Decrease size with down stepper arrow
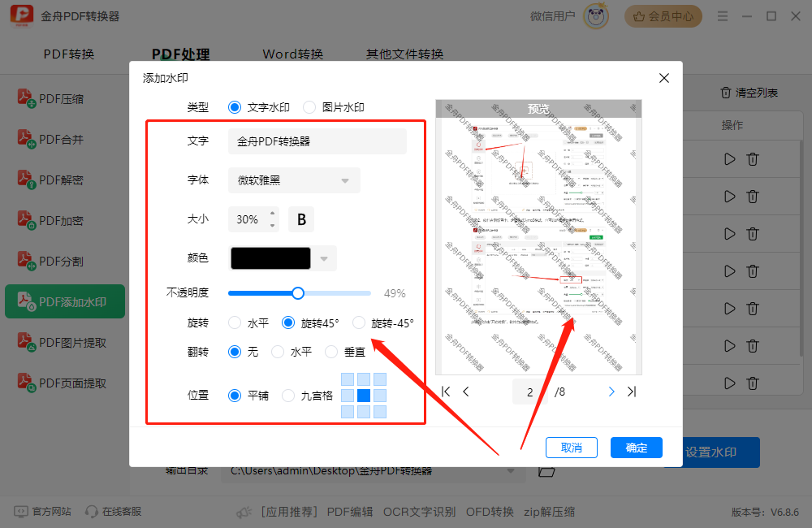This screenshot has height=528, width=812. pos(272,225)
